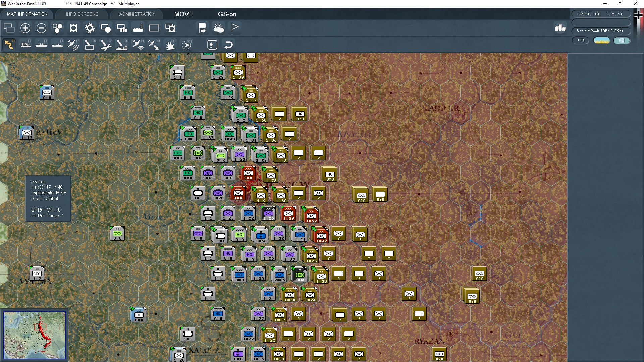Click the 1942-06-18 Turn 53 date panel

601,14
